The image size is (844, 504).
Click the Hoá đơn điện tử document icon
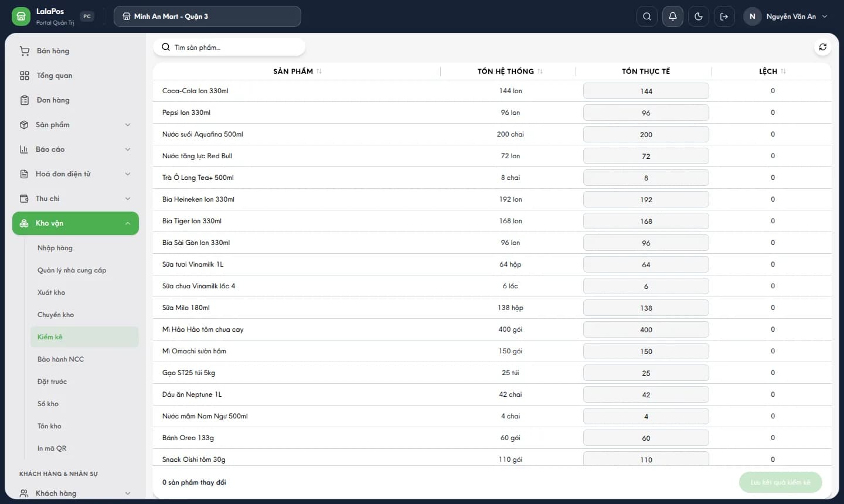coord(24,174)
